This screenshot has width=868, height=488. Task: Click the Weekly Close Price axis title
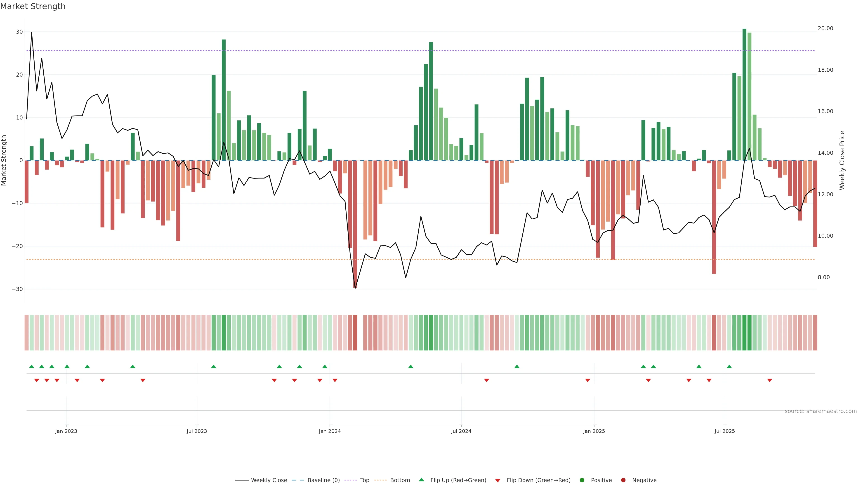842,160
